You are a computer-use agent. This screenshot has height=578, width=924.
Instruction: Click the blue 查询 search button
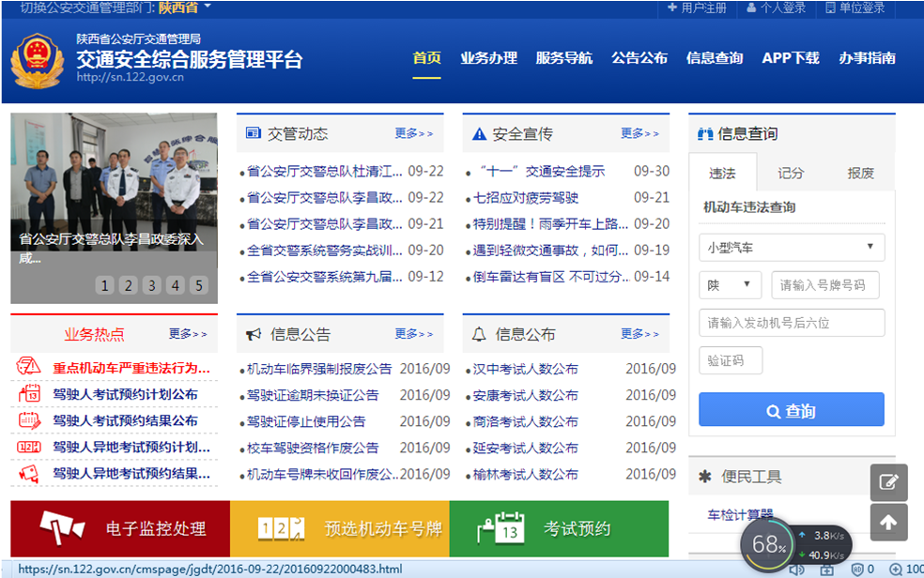pos(792,410)
